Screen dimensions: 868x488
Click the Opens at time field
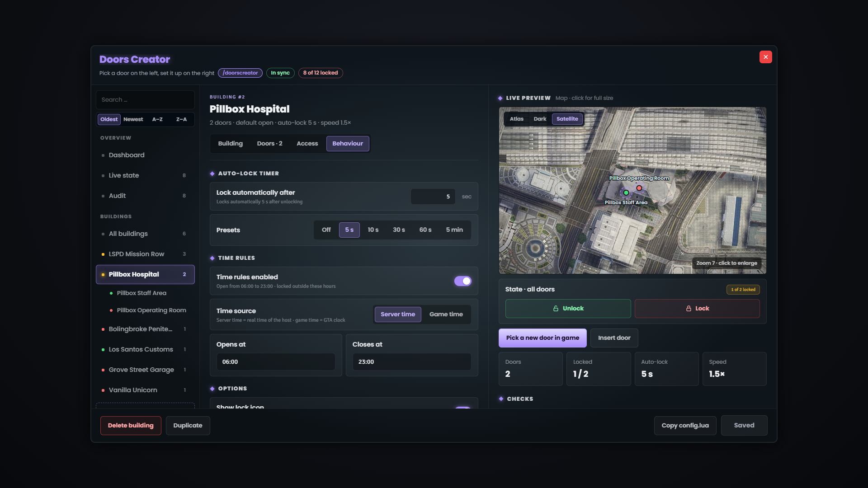pos(276,362)
